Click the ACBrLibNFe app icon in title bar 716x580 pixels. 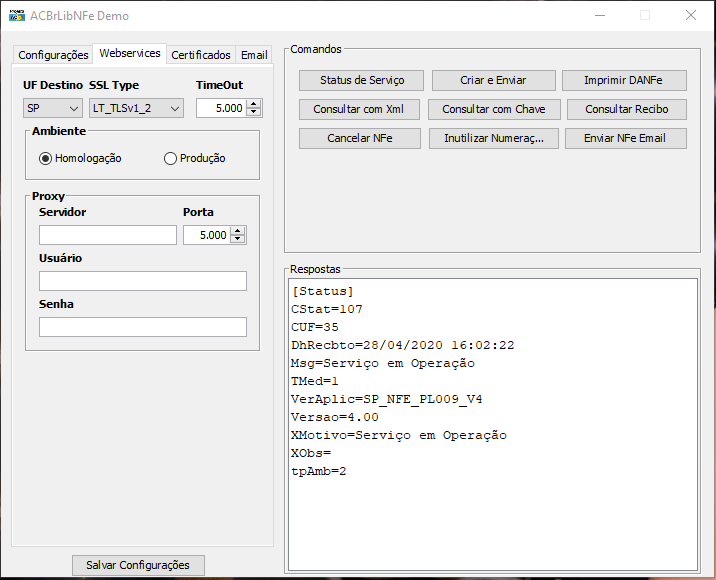tap(17, 16)
